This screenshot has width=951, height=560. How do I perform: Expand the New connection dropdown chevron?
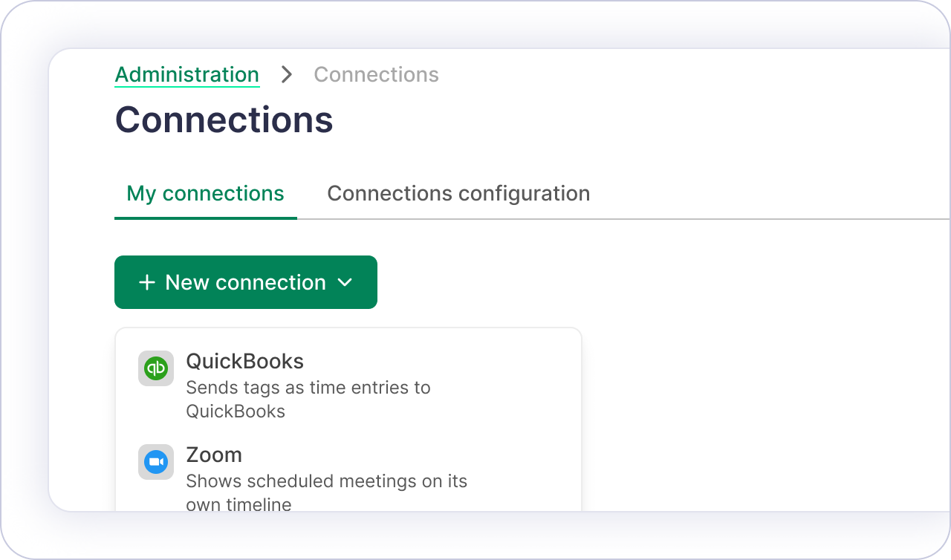pyautogui.click(x=344, y=282)
